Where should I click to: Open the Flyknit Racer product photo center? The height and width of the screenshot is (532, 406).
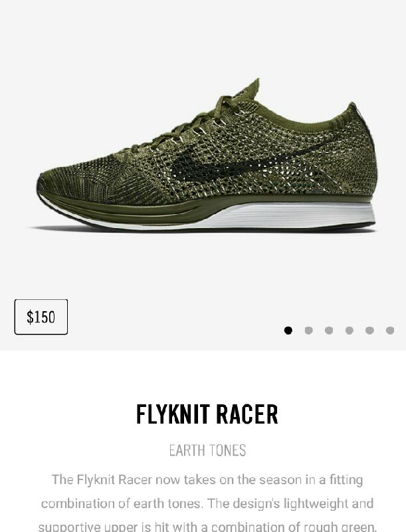[206, 156]
